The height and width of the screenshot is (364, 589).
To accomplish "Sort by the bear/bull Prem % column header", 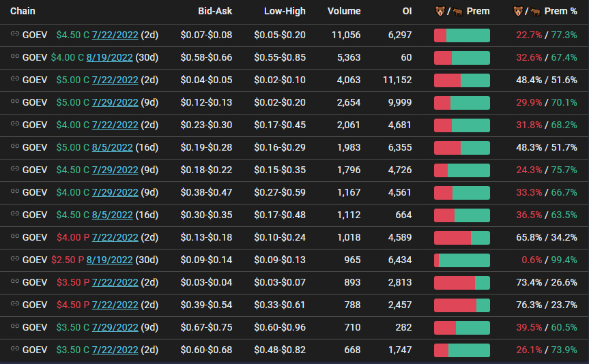I will 545,12.
